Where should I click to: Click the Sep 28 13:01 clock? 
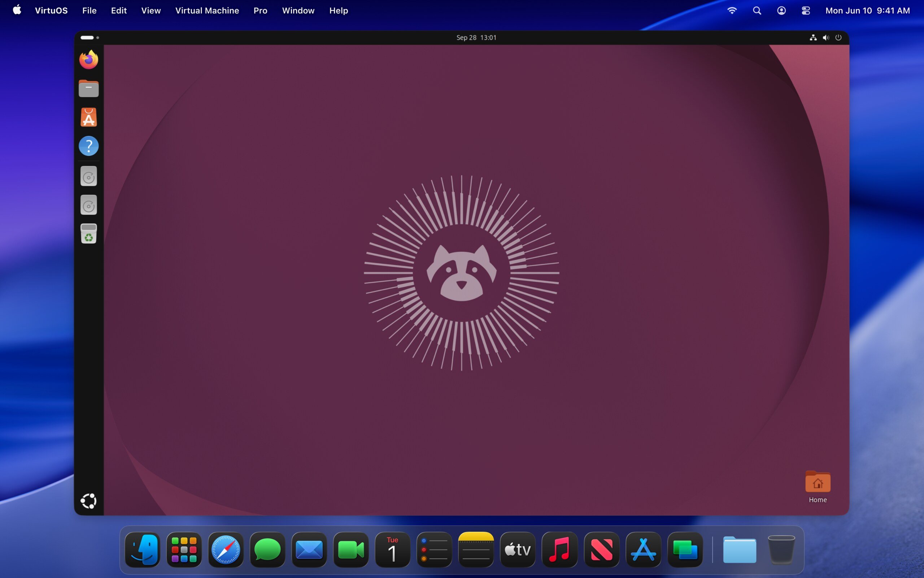pos(476,38)
